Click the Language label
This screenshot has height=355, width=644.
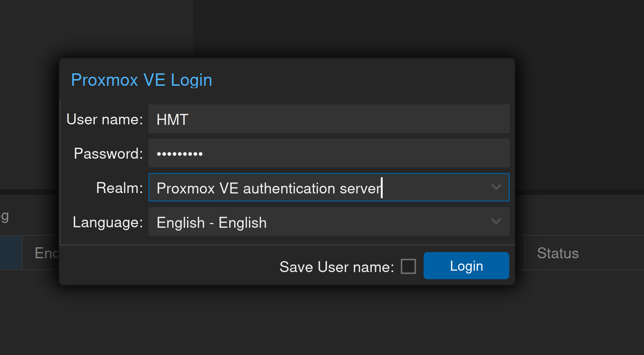(108, 222)
